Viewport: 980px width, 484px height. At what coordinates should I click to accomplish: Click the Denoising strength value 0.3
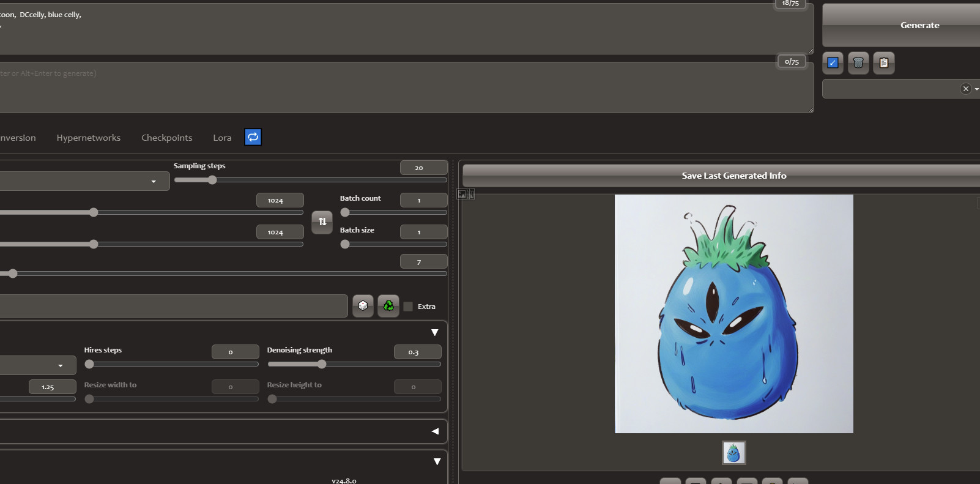[x=418, y=352]
